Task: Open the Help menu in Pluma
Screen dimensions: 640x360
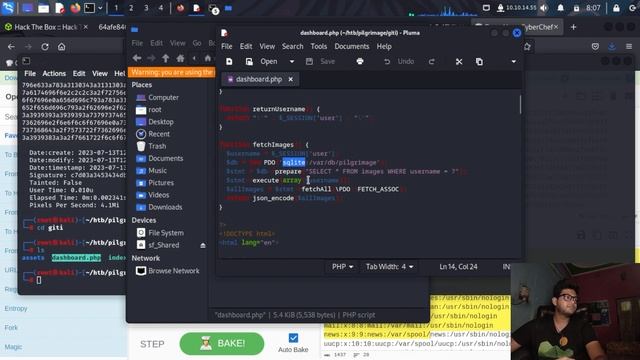Action: tap(384, 47)
